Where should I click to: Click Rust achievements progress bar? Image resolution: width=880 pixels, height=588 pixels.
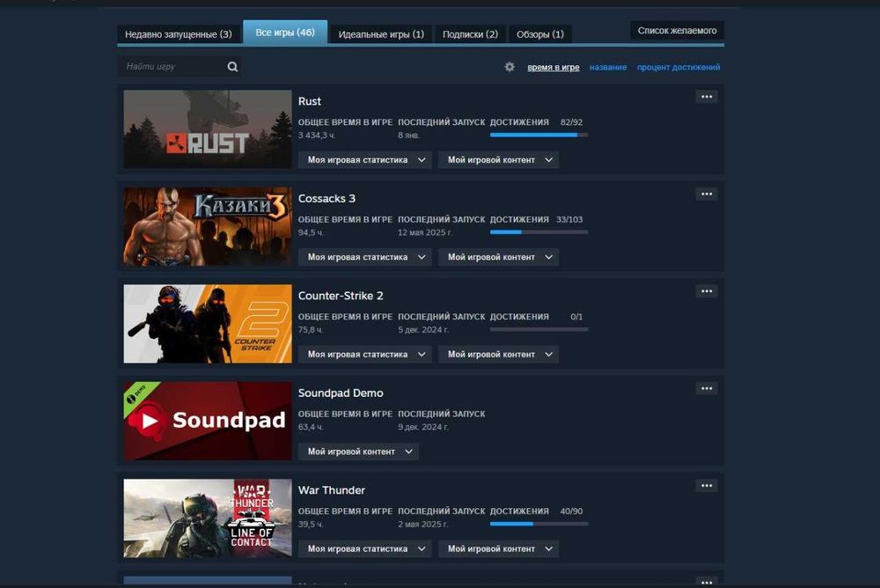539,135
